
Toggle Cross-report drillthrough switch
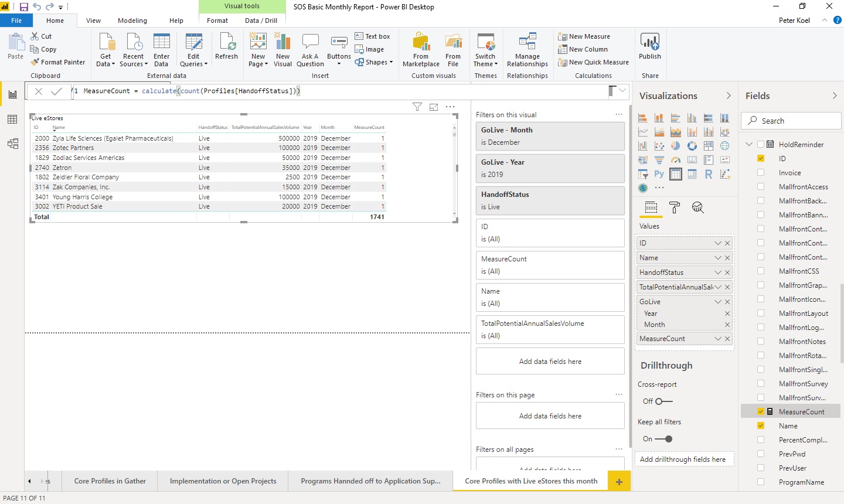pos(663,401)
